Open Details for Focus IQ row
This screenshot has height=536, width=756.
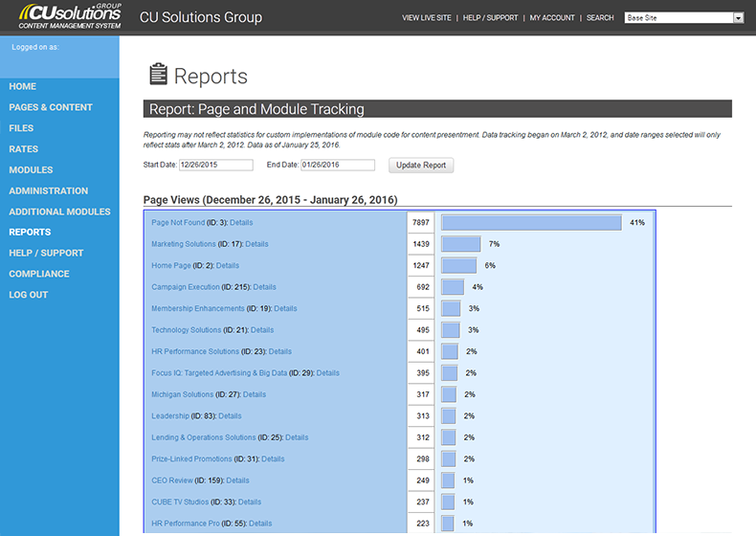coord(328,373)
